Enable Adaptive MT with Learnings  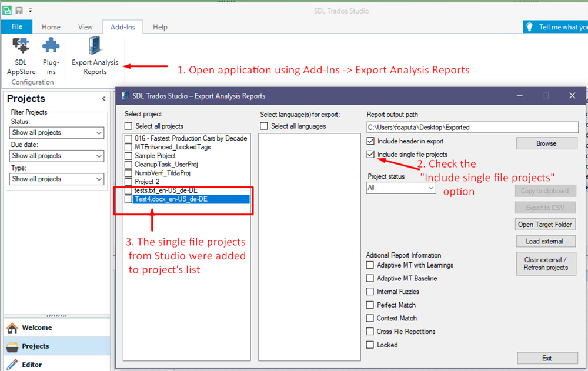click(x=370, y=265)
